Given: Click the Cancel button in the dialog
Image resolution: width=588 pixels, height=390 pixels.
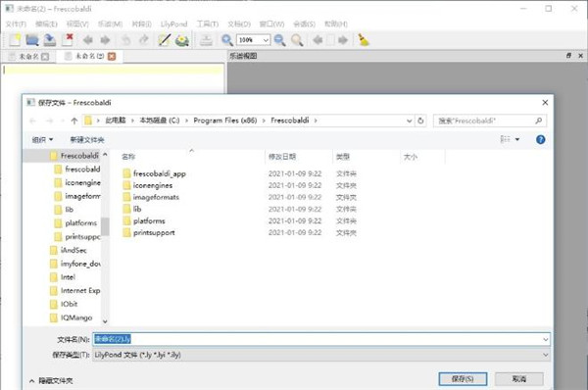Looking at the screenshot, I should point(519,379).
